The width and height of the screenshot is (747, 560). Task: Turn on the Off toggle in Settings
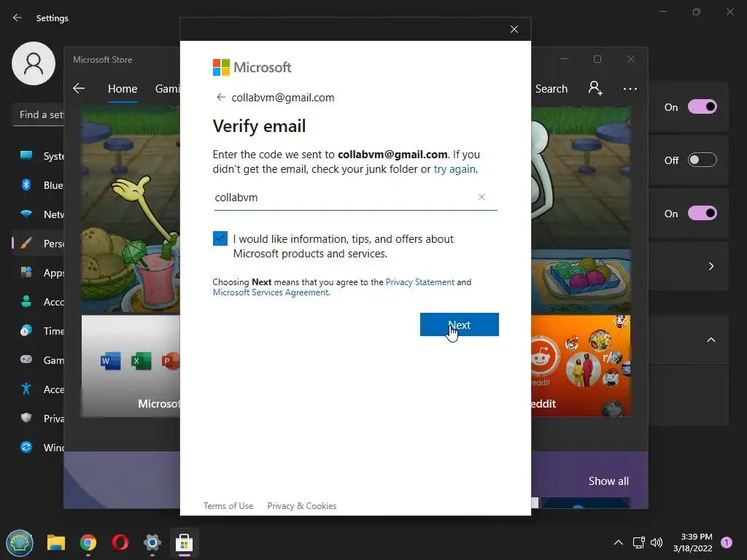pos(703,160)
